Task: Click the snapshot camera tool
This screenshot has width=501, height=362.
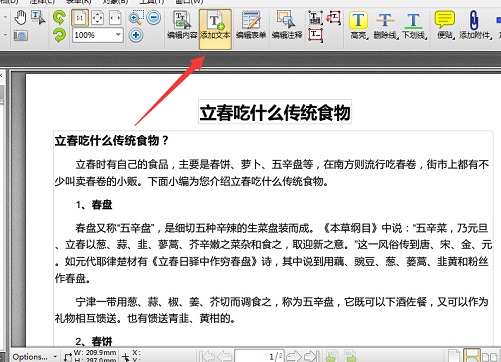Action: tap(21, 35)
